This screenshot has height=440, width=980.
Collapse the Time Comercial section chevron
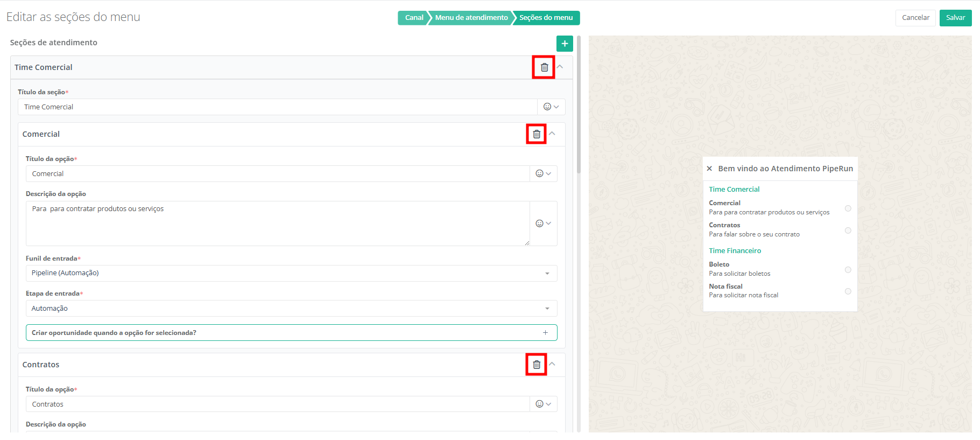click(x=560, y=67)
